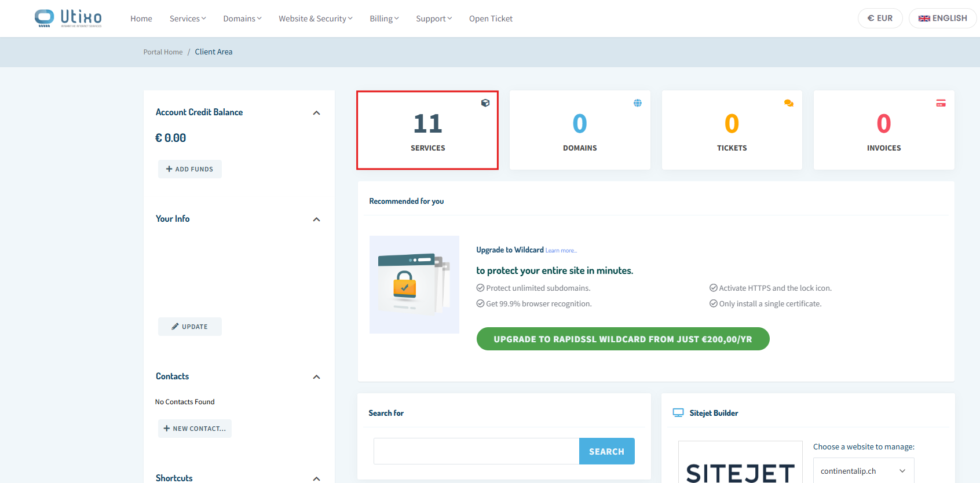Click the SSL padlock browser illustration
The image size is (980, 483).
(414, 284)
